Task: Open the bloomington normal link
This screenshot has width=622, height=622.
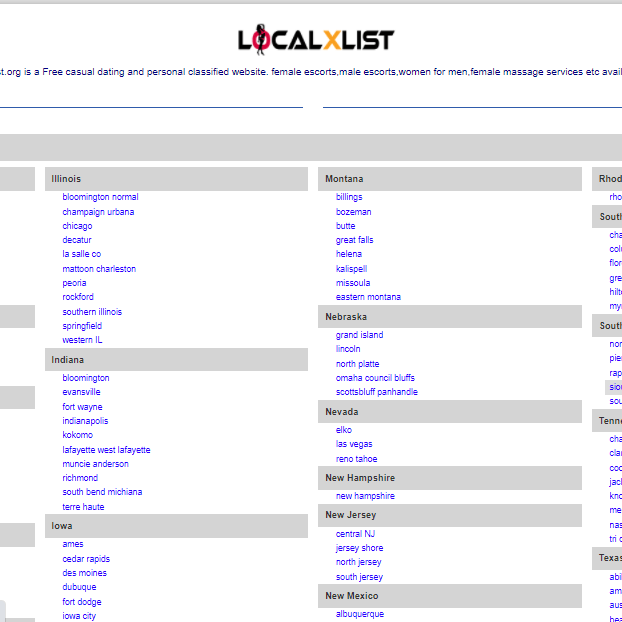Action: 100,197
